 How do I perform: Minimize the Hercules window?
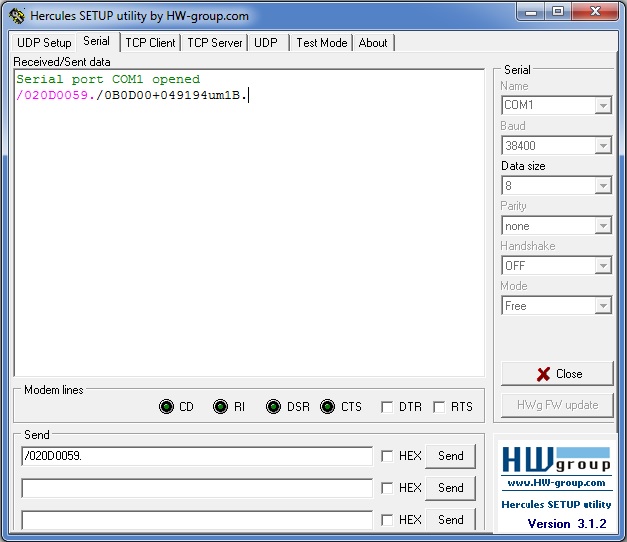531,12
